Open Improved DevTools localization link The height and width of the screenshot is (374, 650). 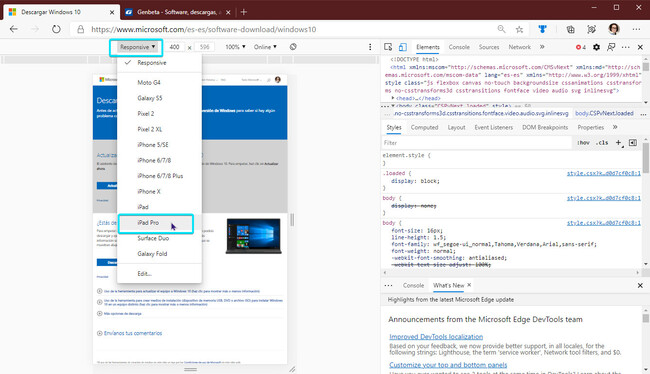pyautogui.click(x=436, y=336)
